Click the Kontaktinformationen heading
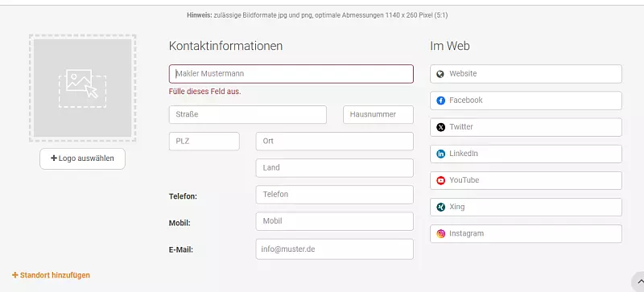The image size is (644, 292). pyautogui.click(x=225, y=46)
